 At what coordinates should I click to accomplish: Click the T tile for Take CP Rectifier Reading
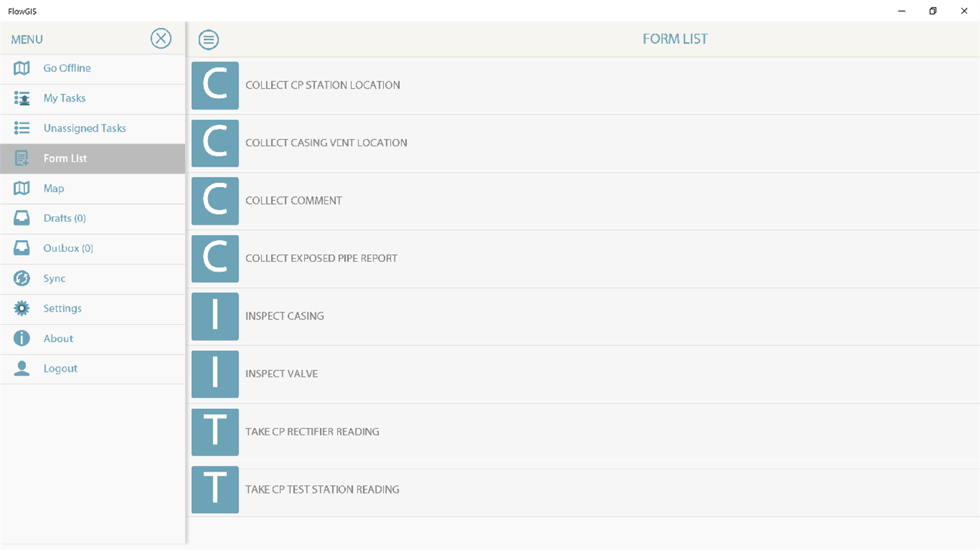pyautogui.click(x=215, y=432)
